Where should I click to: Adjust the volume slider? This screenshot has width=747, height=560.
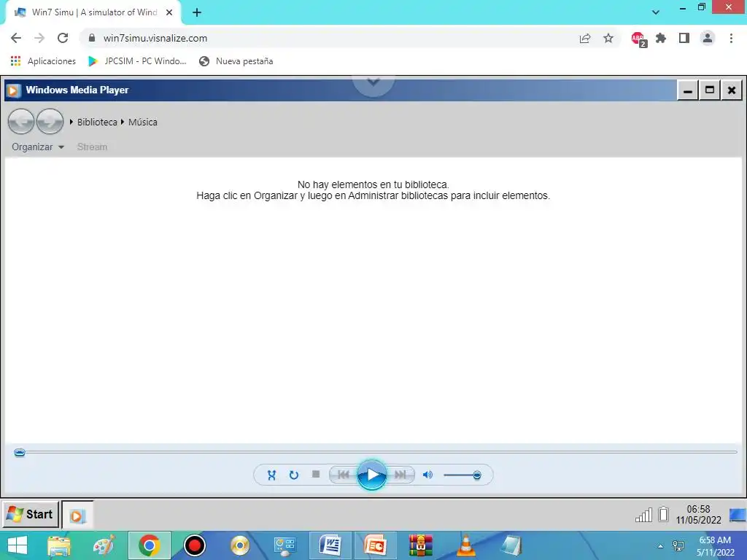pos(462,475)
